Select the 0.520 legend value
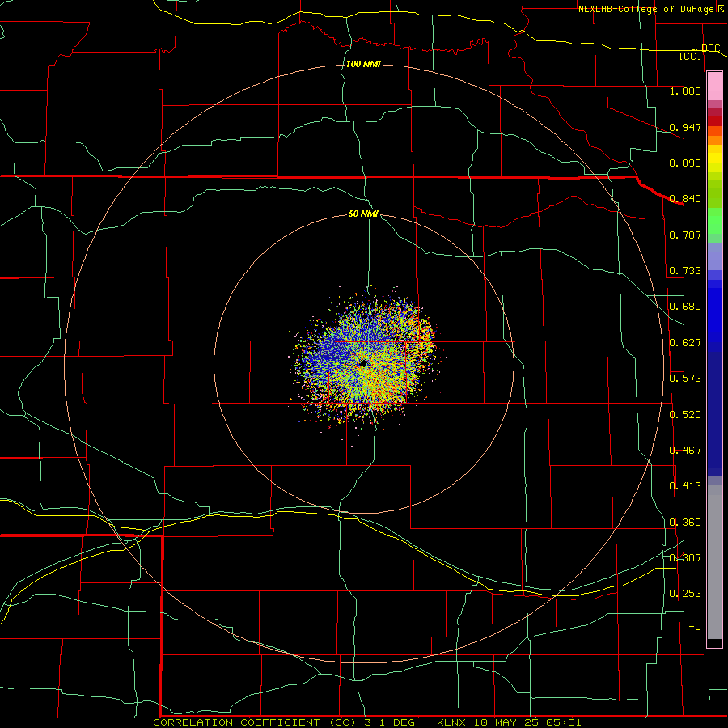The width and height of the screenshot is (728, 728). (x=685, y=415)
